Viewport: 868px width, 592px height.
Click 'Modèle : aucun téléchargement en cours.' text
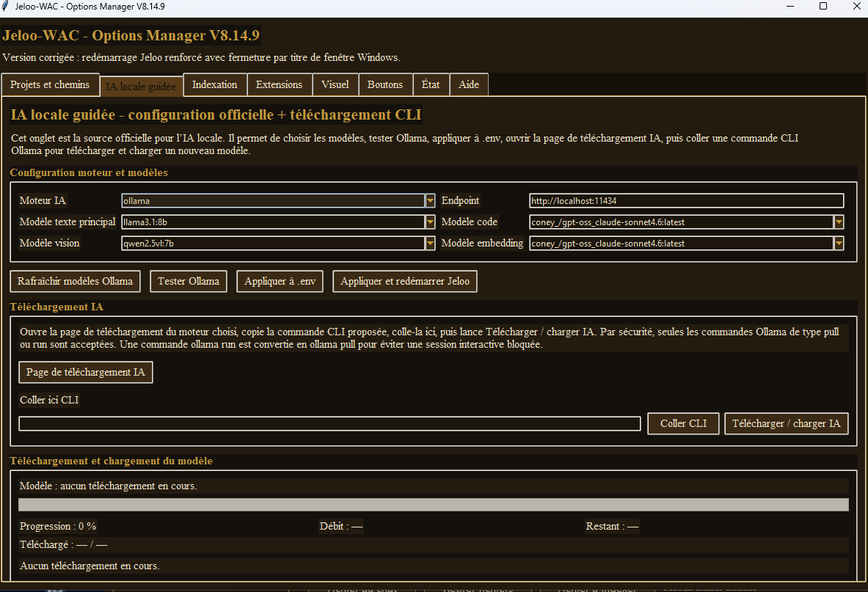109,486
